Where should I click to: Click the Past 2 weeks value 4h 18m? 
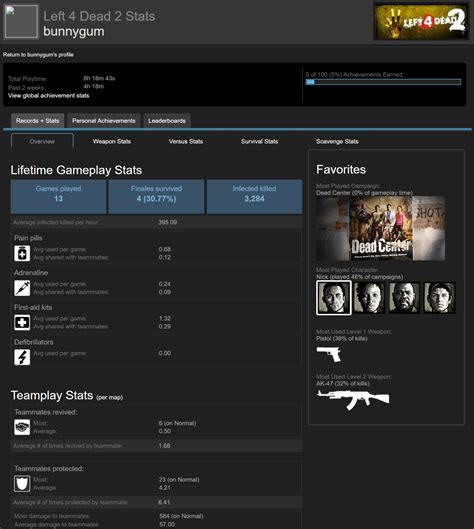(x=93, y=86)
